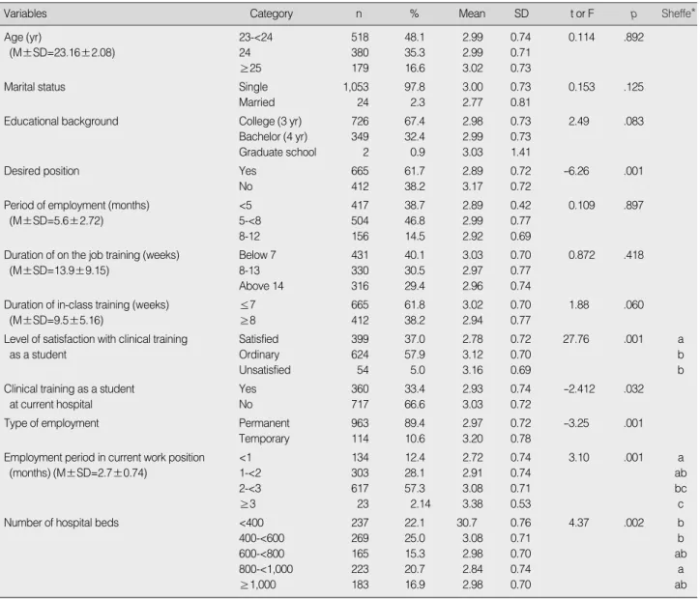The height and width of the screenshot is (599, 700).
Task: Click the '1-<2' month category
Action: pyautogui.click(x=250, y=473)
